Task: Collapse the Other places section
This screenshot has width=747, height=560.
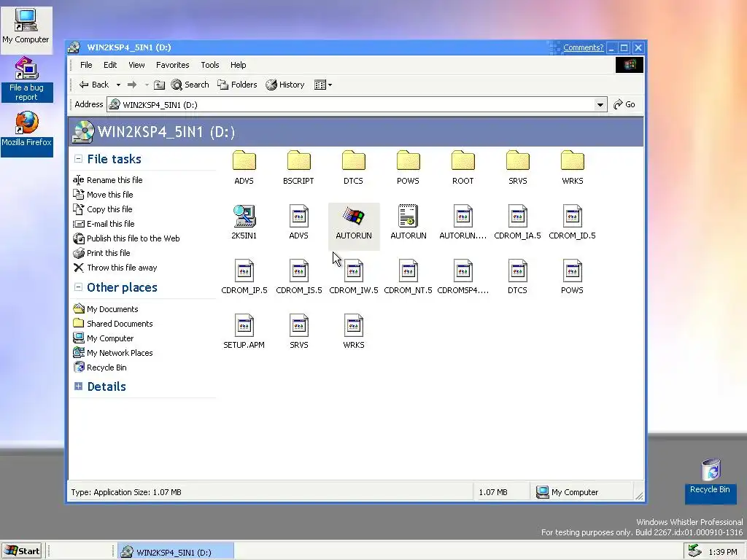Action: (x=78, y=287)
